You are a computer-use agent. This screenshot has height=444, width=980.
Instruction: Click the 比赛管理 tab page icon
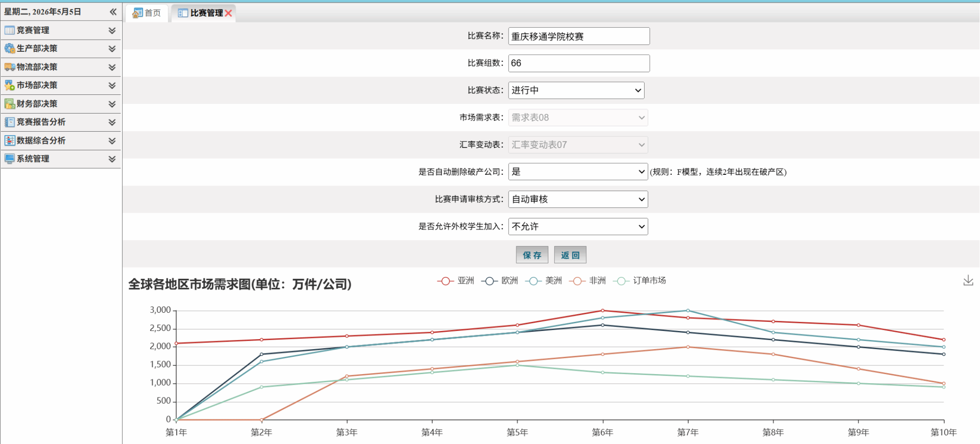pyautogui.click(x=183, y=13)
